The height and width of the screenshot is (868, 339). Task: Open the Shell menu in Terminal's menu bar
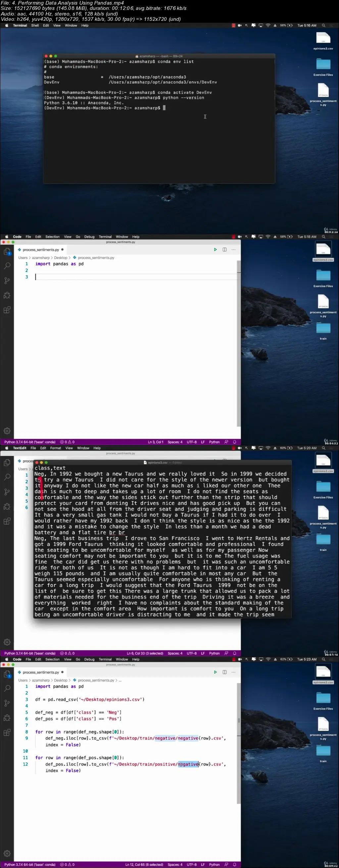pos(35,25)
